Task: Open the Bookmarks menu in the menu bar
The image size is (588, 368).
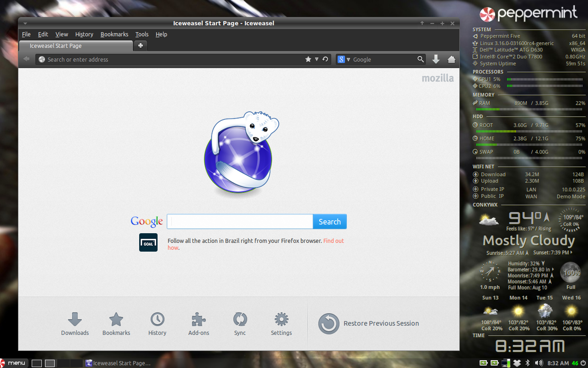Action: click(x=114, y=34)
